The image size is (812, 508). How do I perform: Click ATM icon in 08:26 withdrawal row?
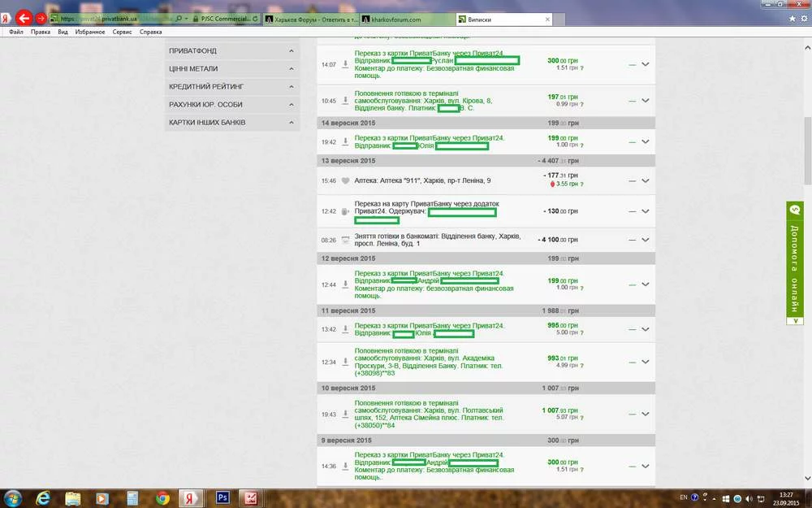point(345,240)
